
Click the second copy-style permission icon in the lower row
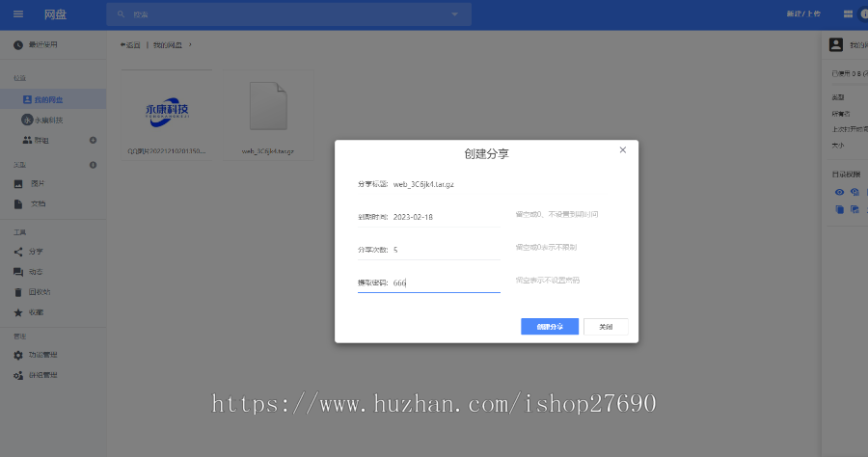[854, 209]
